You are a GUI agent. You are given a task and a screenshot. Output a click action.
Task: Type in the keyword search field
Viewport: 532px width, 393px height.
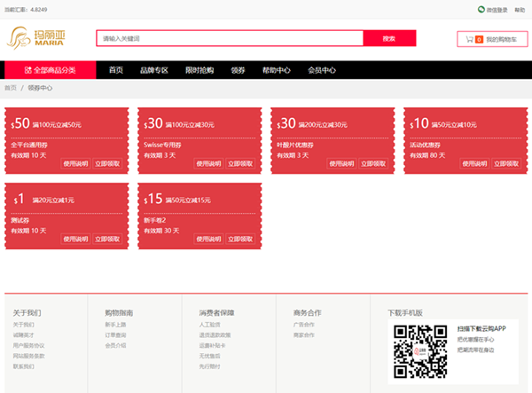coord(230,39)
